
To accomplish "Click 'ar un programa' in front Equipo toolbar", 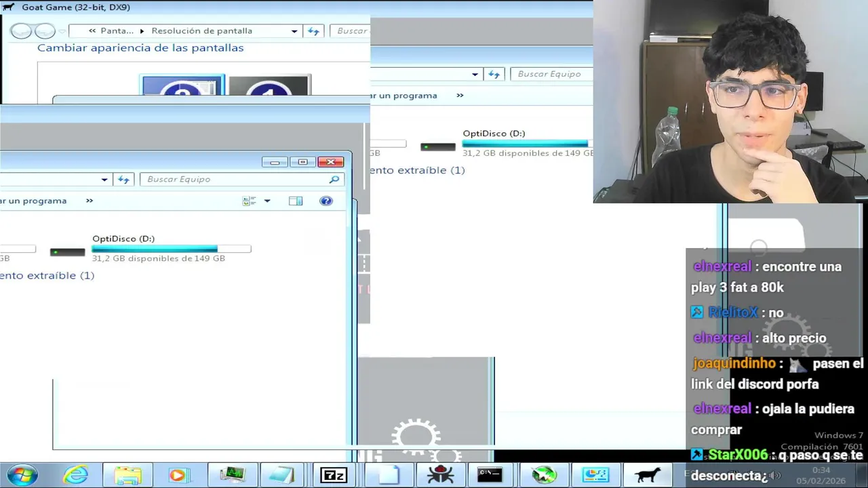I will pyautogui.click(x=33, y=201).
